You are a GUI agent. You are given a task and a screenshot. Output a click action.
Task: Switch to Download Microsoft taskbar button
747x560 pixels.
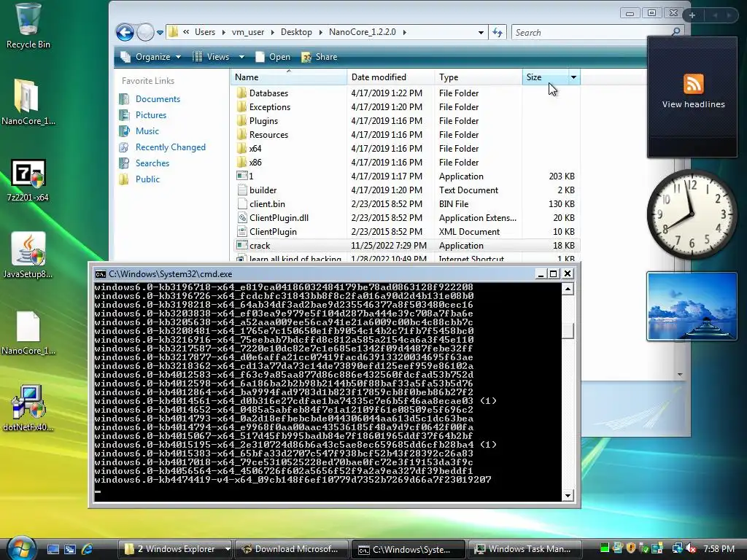(x=290, y=549)
